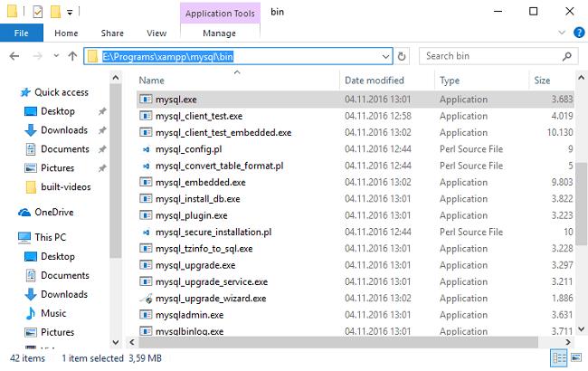Refresh the bin folder view
The height and width of the screenshot is (371, 588).
[403, 56]
